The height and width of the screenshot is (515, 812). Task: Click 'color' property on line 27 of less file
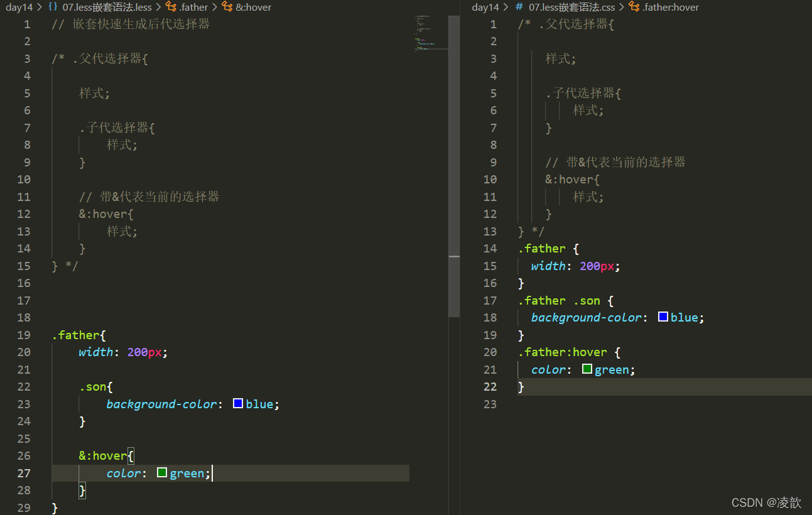(123, 473)
